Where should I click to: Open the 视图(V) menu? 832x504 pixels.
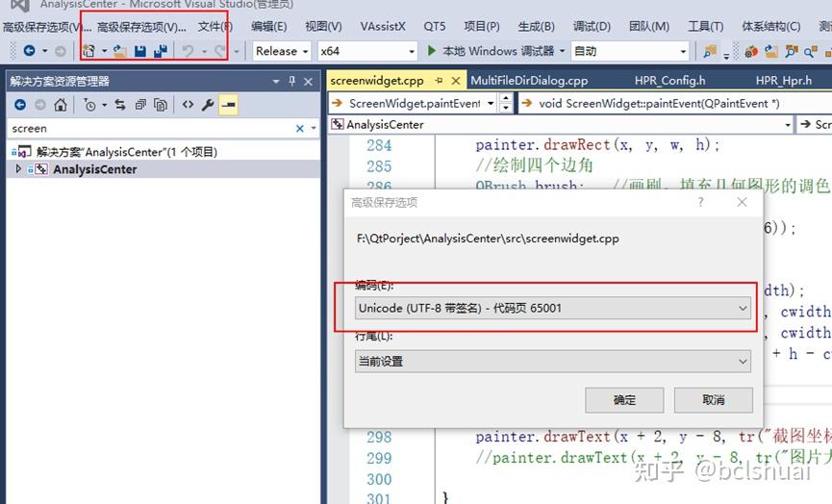point(323,27)
